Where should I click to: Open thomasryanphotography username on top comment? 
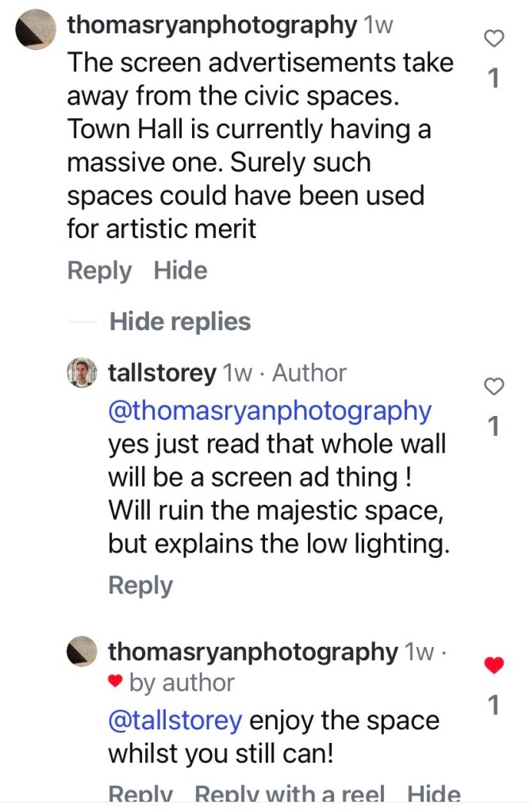click(x=212, y=25)
